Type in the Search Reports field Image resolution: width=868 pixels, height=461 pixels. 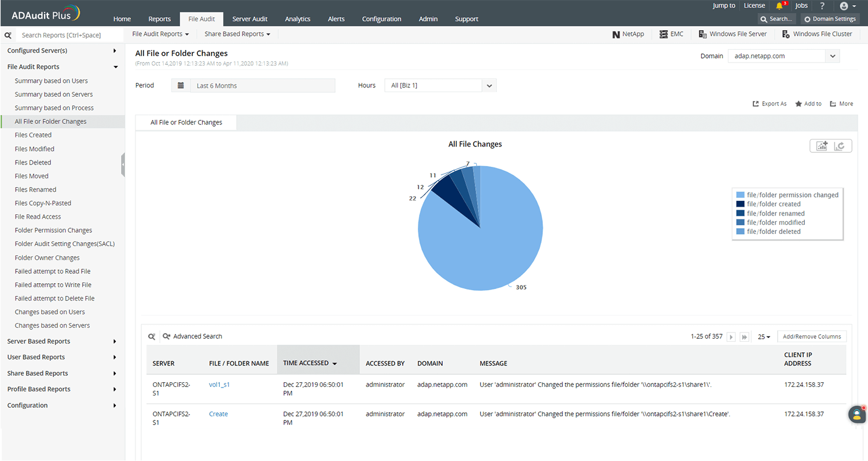point(64,35)
